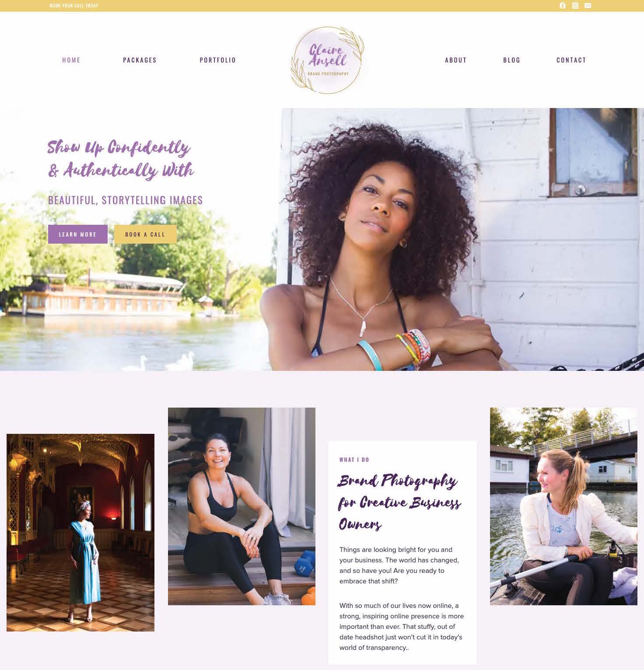The height and width of the screenshot is (670, 644).
Task: Open the Instagram social icon
Action: pos(575,6)
